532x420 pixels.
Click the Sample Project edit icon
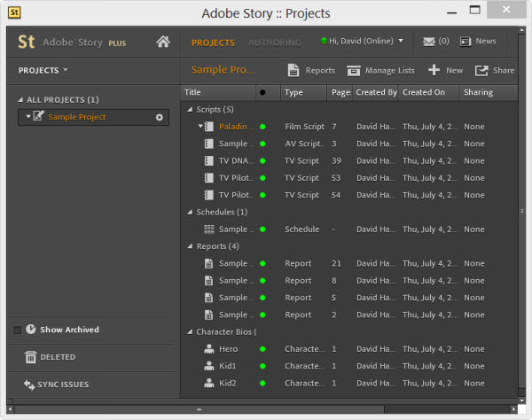tap(39, 116)
